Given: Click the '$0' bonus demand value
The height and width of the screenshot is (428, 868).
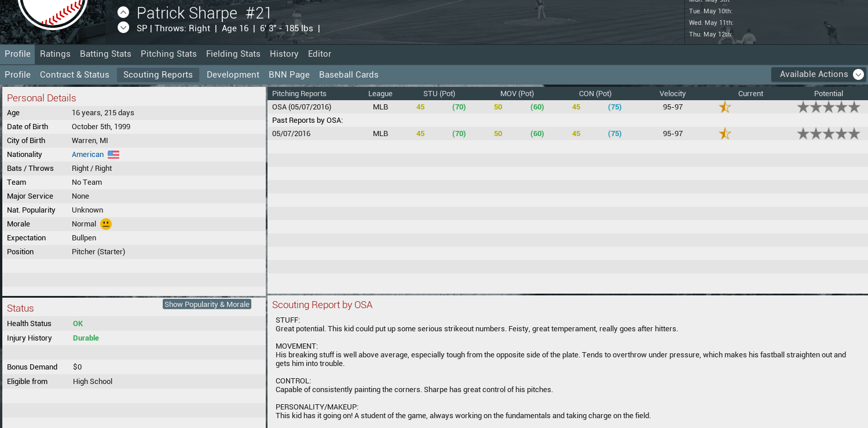Looking at the screenshot, I should tap(78, 367).
